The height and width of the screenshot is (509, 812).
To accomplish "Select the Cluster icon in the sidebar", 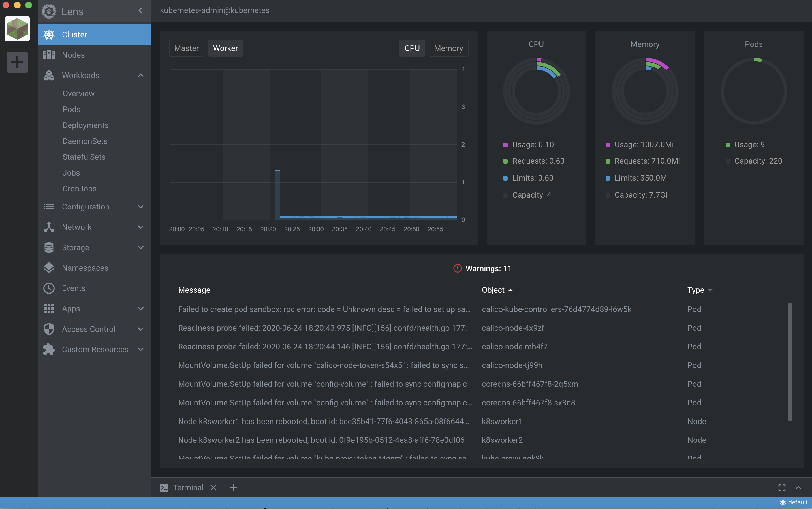I will tap(49, 34).
